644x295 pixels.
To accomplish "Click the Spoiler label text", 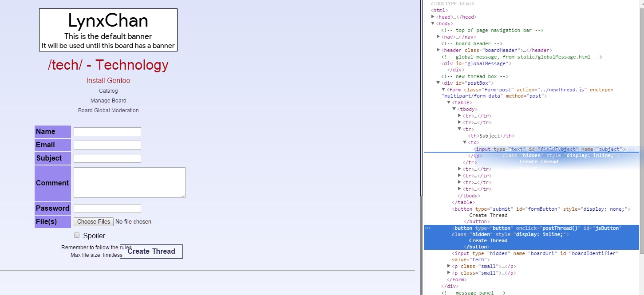I will pos(94,236).
